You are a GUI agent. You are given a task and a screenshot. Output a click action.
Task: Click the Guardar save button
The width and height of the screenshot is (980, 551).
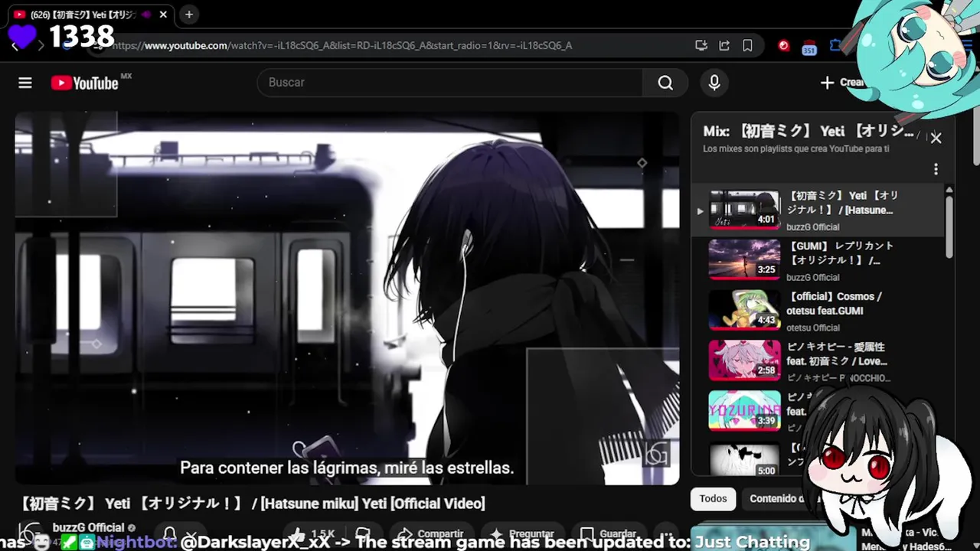pyautogui.click(x=609, y=534)
